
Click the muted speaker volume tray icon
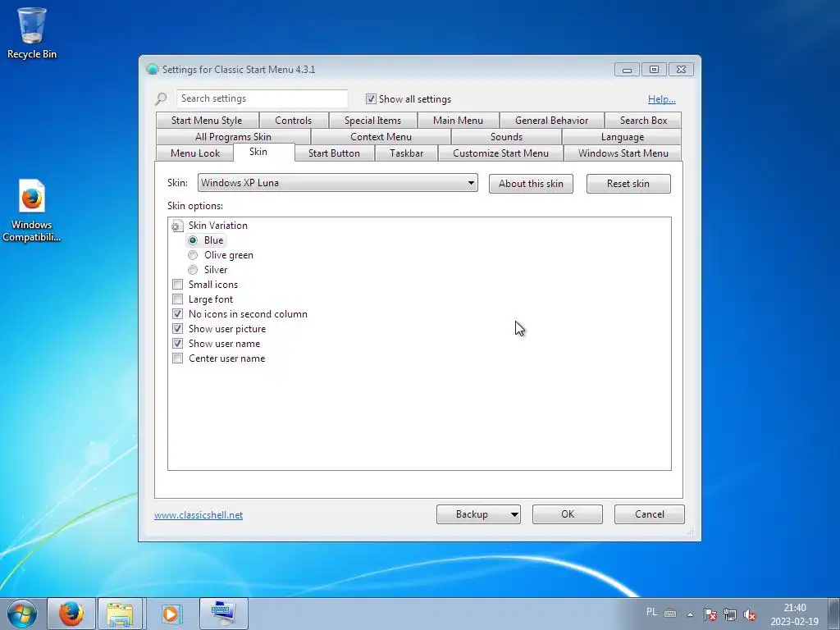point(750,614)
